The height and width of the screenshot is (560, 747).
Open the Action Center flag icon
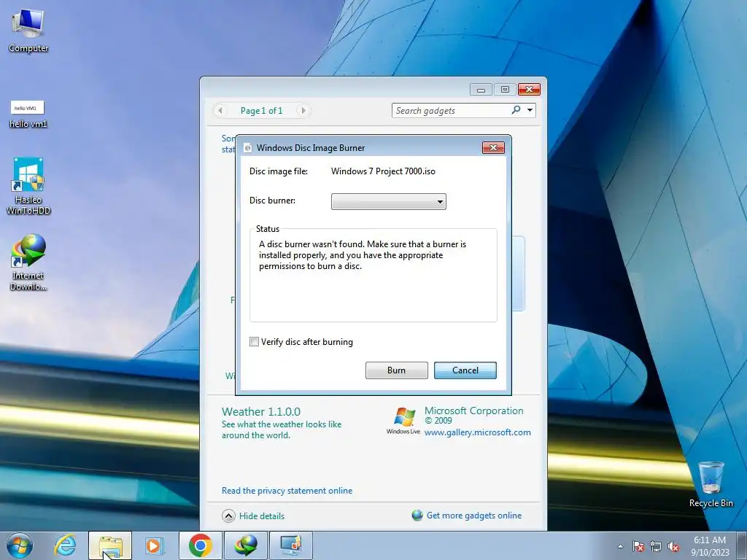pos(638,546)
